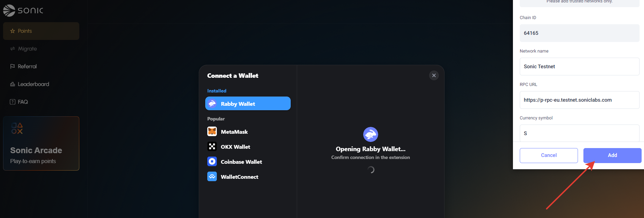The image size is (644, 218).
Task: Choose WalletConnect option
Action: click(248, 177)
